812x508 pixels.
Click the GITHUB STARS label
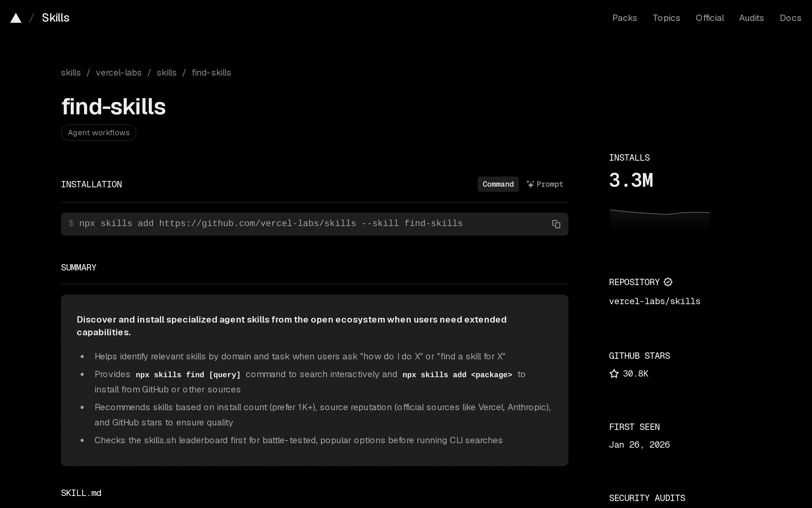click(639, 356)
